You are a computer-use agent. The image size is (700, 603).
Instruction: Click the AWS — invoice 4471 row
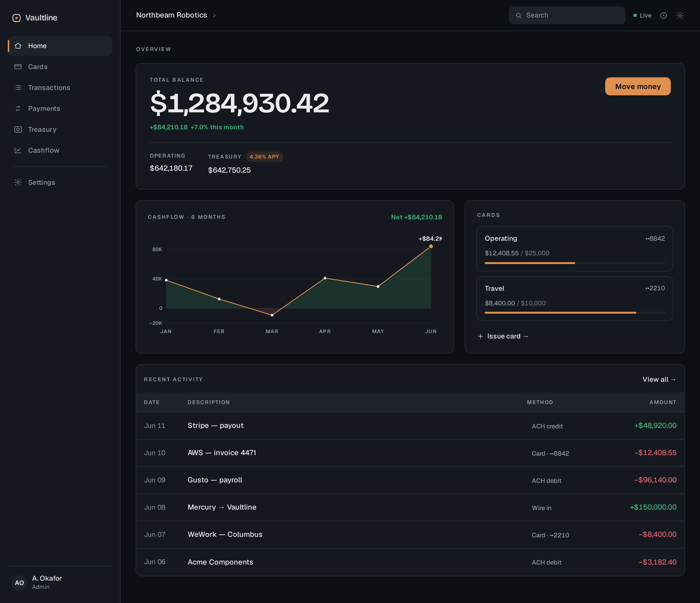(x=410, y=453)
